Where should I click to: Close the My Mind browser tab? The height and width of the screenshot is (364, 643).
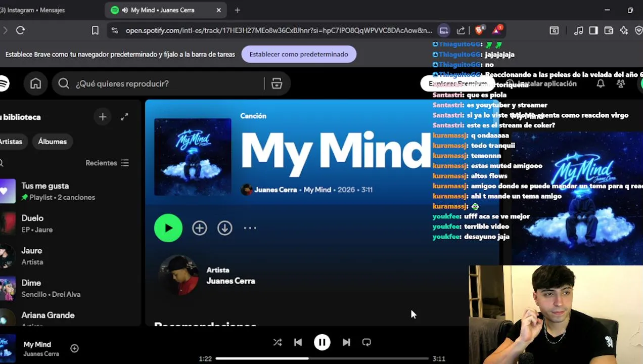pos(218,10)
